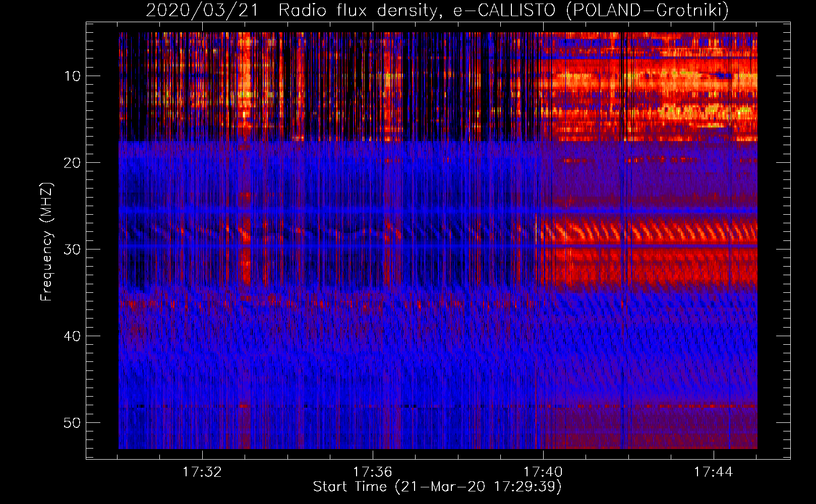Click the 20 MHz frequency tick label
The height and width of the screenshot is (504, 816).
pos(72,163)
